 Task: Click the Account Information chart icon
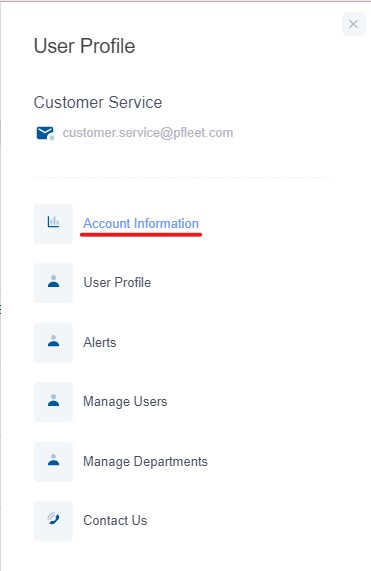point(54,224)
